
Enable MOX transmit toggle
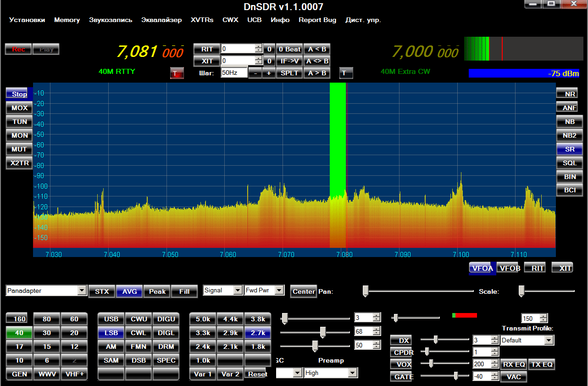[x=19, y=108]
